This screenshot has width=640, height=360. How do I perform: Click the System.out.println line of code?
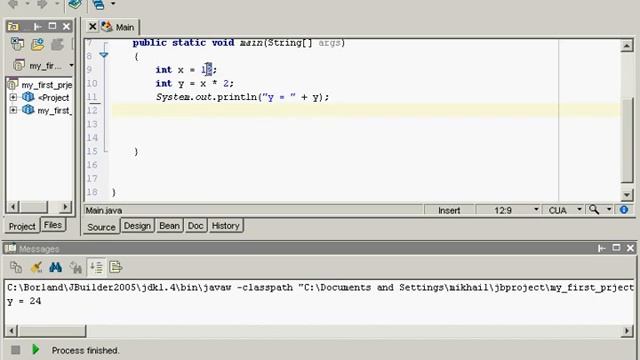tap(242, 97)
